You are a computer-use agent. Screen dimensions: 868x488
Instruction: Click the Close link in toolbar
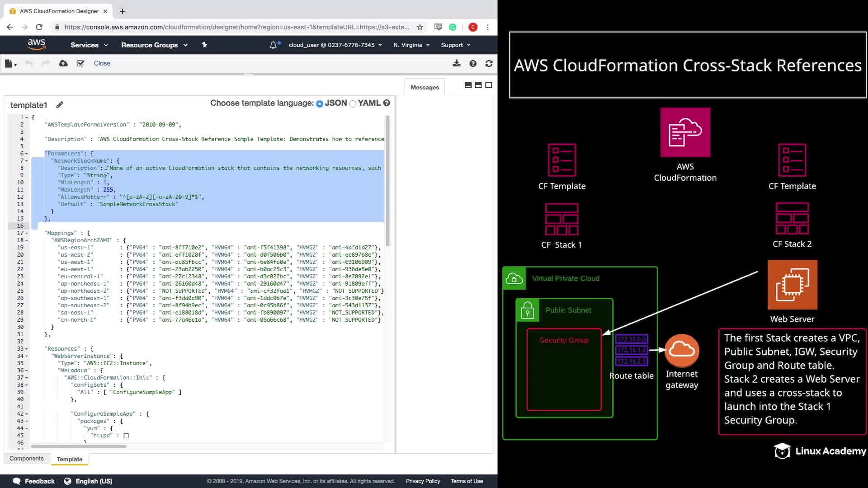click(102, 63)
